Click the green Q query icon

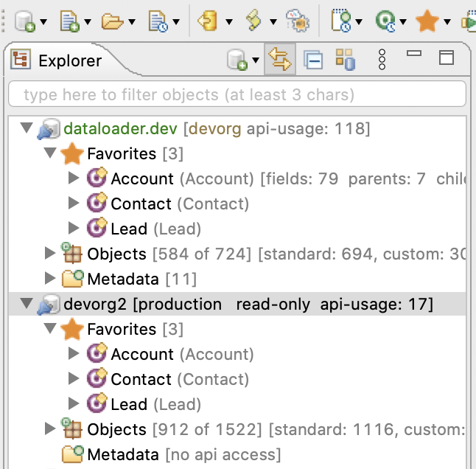pyautogui.click(x=385, y=21)
